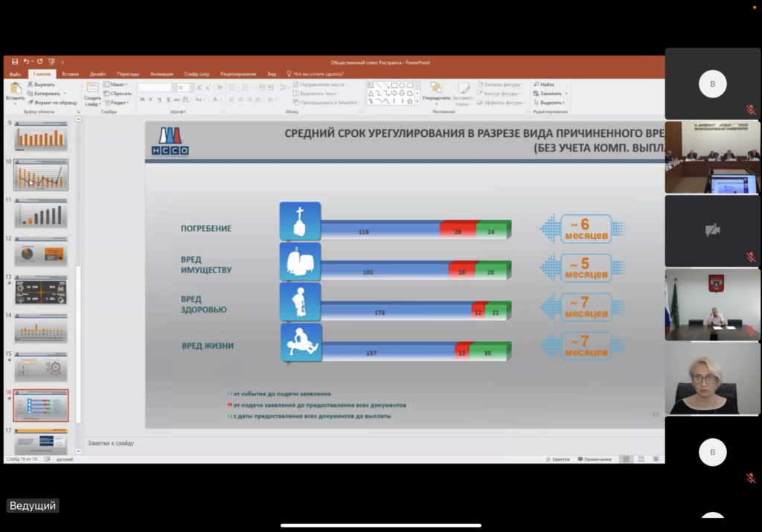Click Вырезать scissors button
Image resolution: width=762 pixels, height=532 pixels.
[42, 85]
